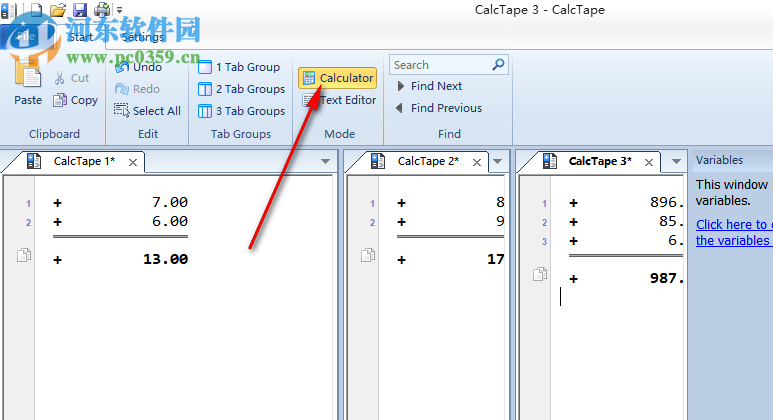Screen dimensions: 773x420
Task: Choose Select All in Edit group
Action: pos(147,111)
